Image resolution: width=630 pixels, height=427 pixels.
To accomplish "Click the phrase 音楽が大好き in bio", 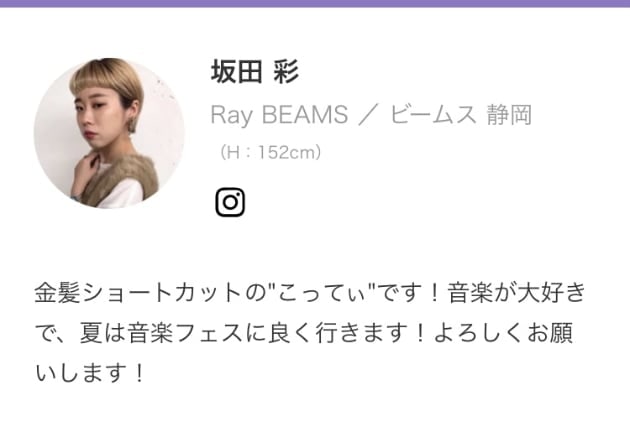I will pos(517,292).
